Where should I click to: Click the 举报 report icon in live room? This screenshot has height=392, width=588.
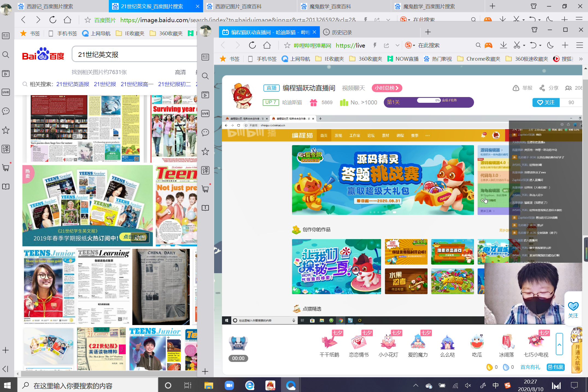tap(516, 88)
